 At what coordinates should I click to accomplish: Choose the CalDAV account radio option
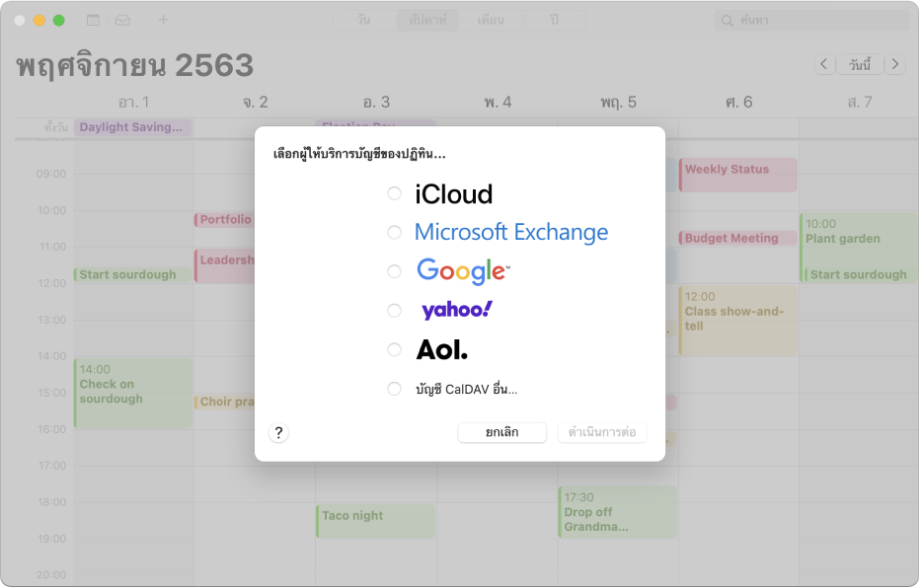(395, 389)
